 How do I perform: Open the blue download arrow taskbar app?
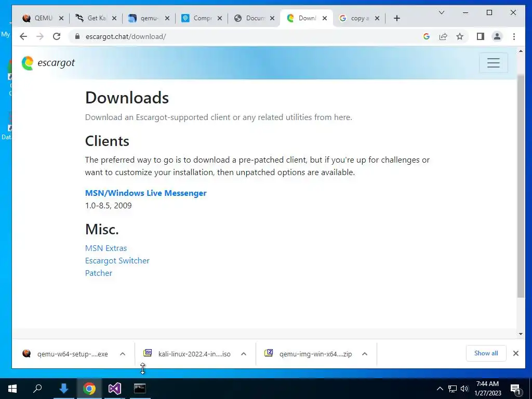point(63,389)
